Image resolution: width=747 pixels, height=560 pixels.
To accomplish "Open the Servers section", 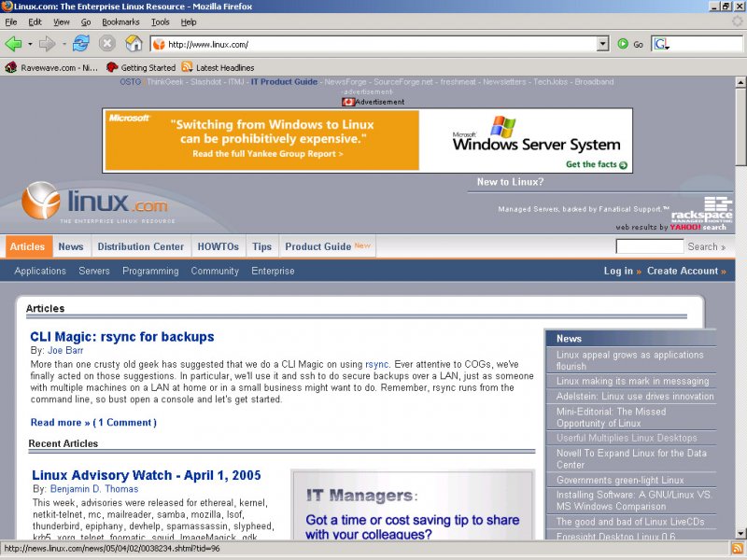I will click(94, 271).
